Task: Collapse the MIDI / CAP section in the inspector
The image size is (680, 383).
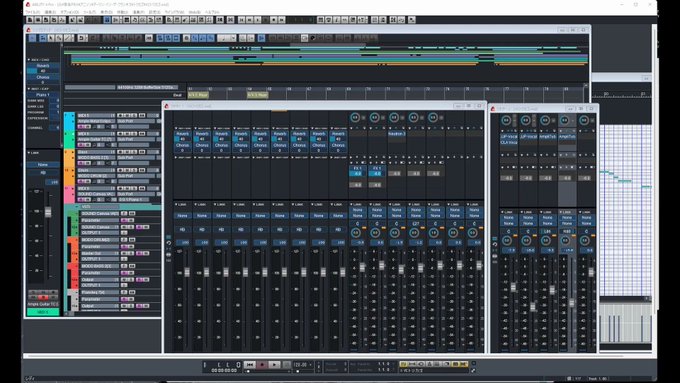Action: tap(29, 88)
